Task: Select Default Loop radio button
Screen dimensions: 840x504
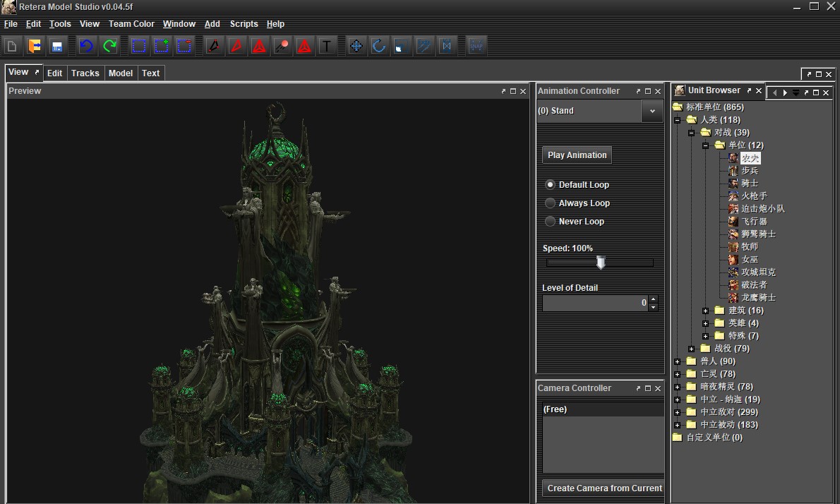Action: [550, 185]
